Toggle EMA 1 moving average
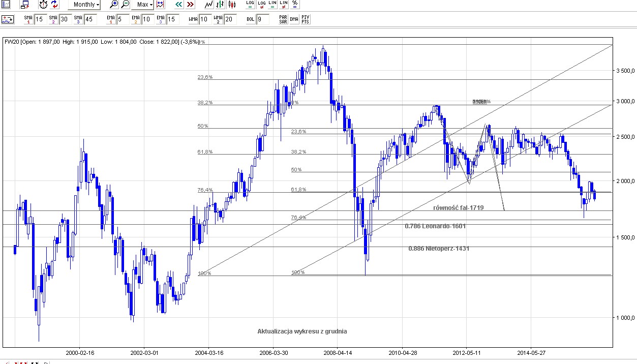This screenshot has width=637, height=364. click(110, 19)
